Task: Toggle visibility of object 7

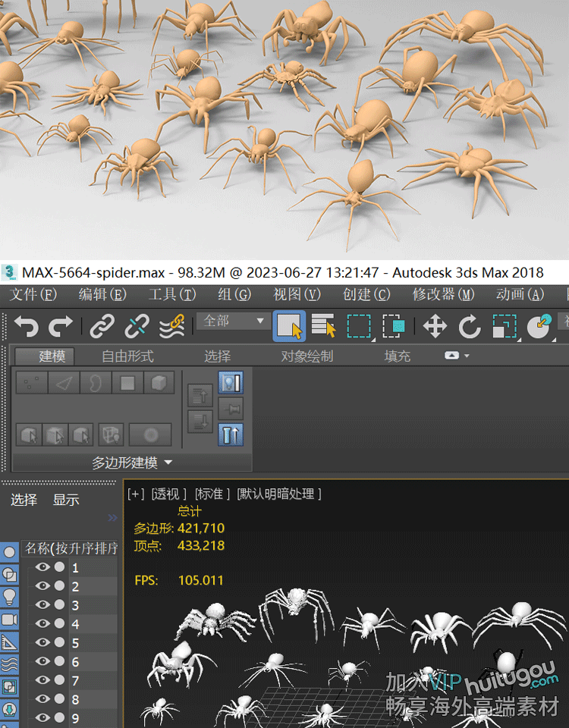Action: pyautogui.click(x=42, y=679)
